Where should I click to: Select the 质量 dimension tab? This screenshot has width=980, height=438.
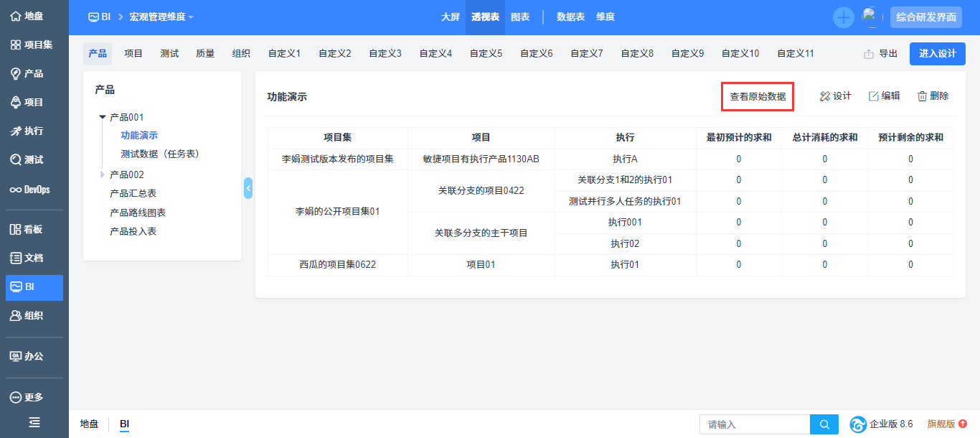[205, 53]
